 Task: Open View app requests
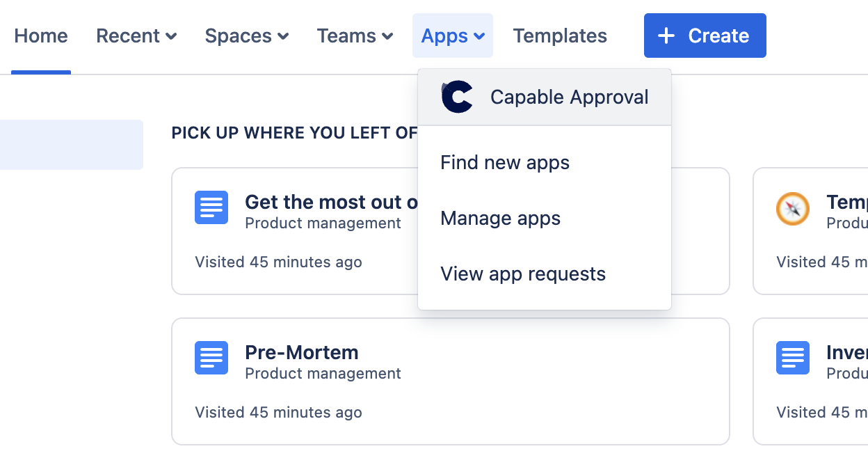coord(523,274)
